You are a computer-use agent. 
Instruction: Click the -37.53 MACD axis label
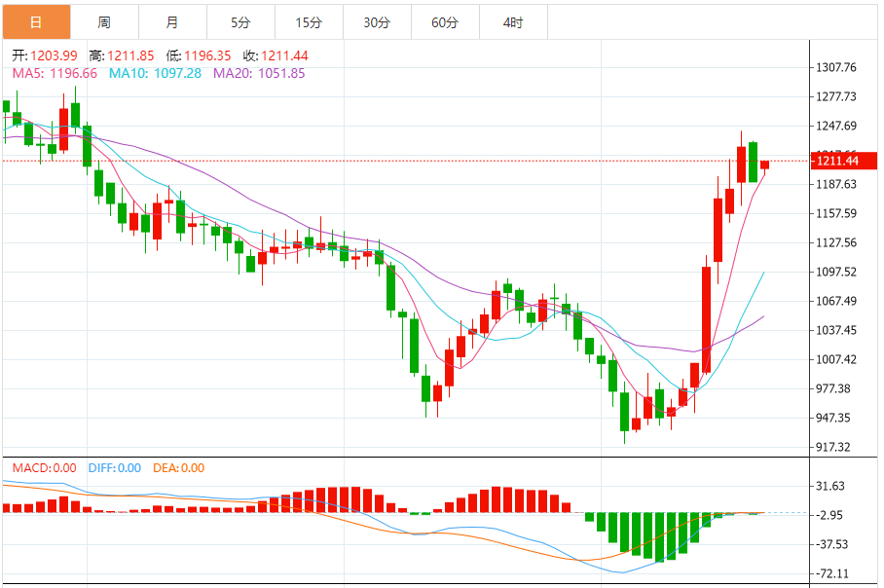coord(831,544)
